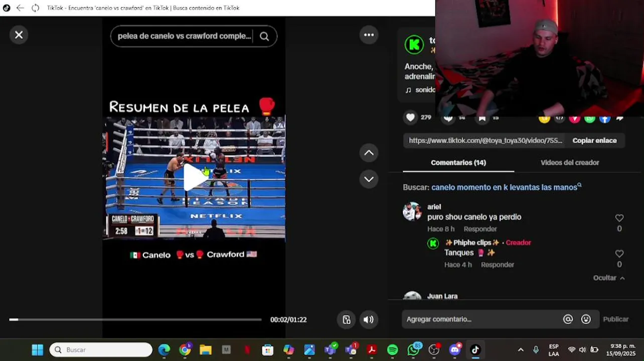Click Responder under the Tanques reply
The height and width of the screenshot is (361, 644).
coord(497,264)
